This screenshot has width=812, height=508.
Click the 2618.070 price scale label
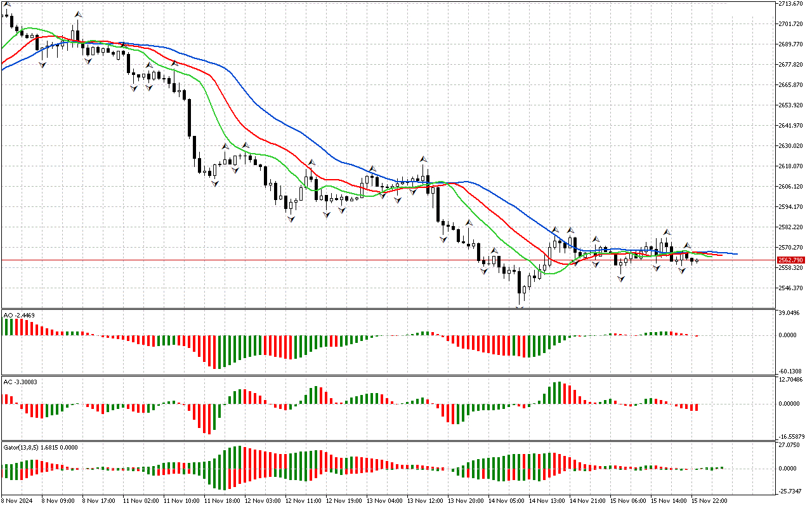[791, 166]
